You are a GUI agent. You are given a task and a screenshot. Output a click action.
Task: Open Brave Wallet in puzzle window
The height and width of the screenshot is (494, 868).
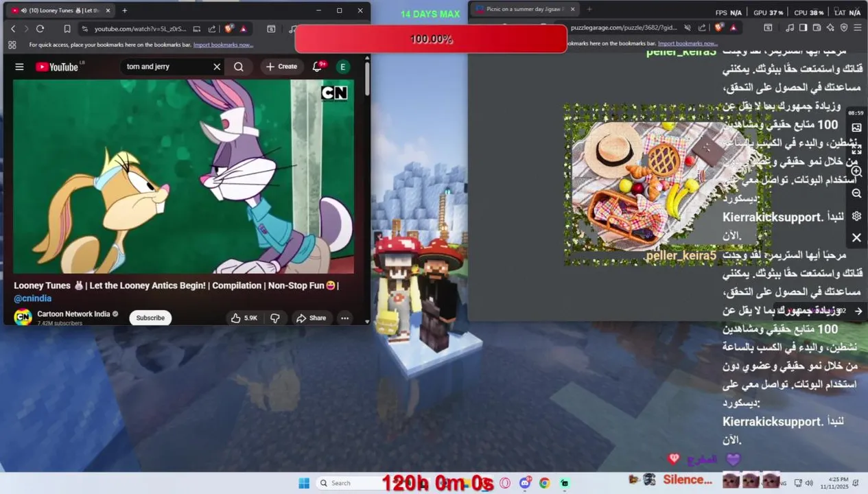(817, 27)
